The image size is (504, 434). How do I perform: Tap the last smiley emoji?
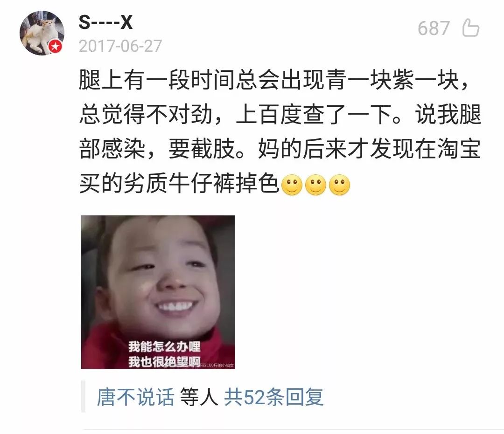pyautogui.click(x=339, y=185)
